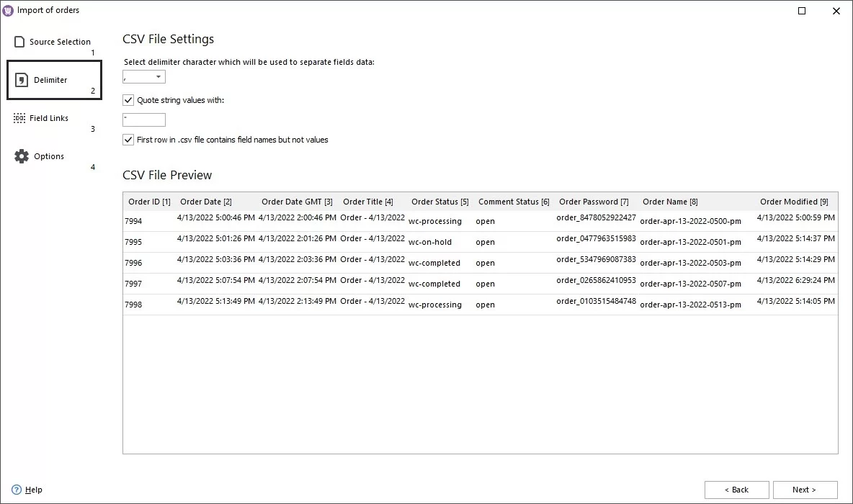Click the Source Selection document icon

pos(20,41)
